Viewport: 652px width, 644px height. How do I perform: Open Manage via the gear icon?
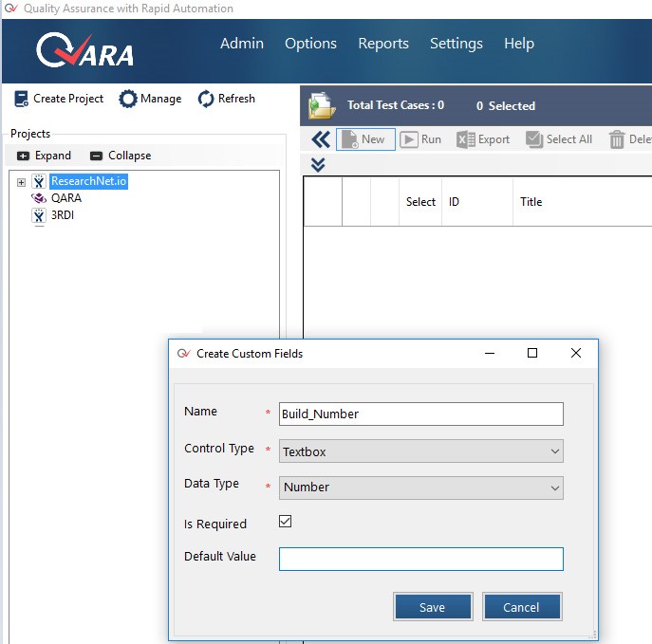pos(128,99)
